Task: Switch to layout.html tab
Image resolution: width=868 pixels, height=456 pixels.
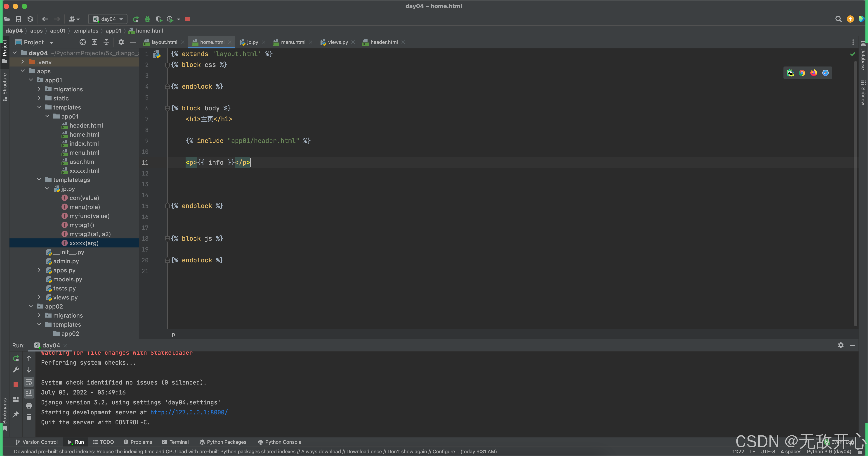Action: (x=160, y=42)
